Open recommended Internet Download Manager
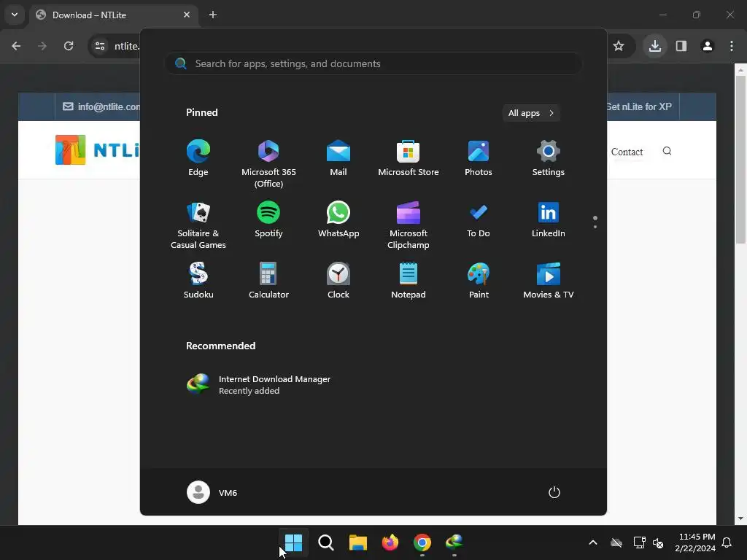The image size is (747, 560). click(x=259, y=384)
